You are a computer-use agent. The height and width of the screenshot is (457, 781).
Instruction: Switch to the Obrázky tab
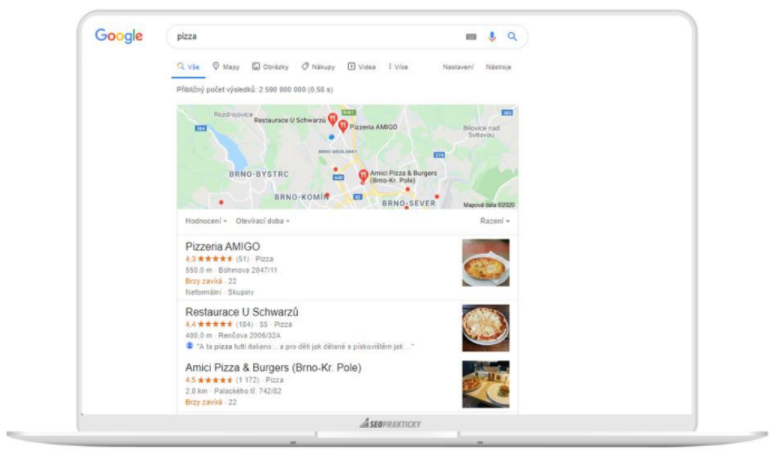point(270,67)
